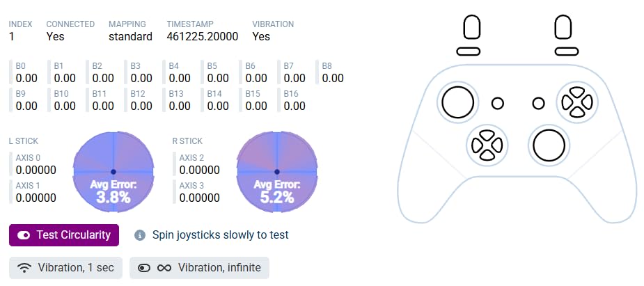Click the B16 button value
This screenshot has height=286, width=644.
(294, 106)
